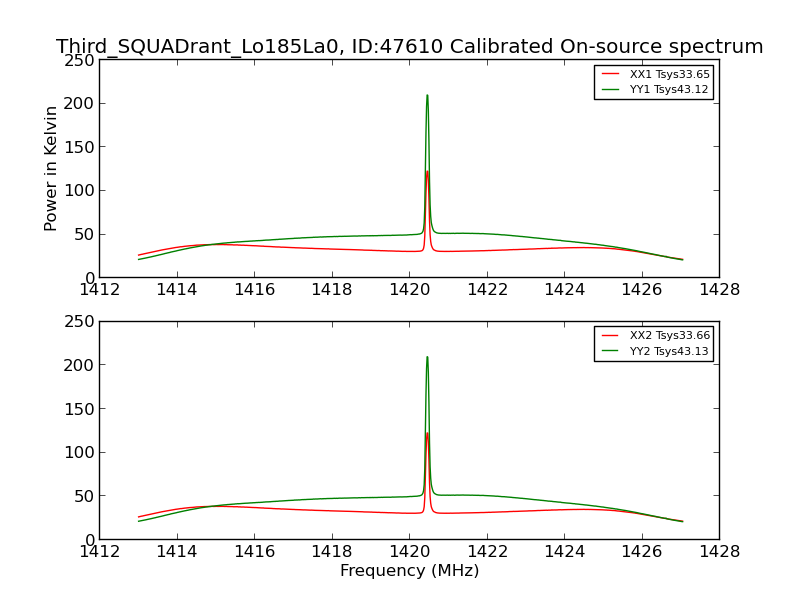Click the 1426 tick label on top plot
This screenshot has width=800, height=600.
click(642, 290)
